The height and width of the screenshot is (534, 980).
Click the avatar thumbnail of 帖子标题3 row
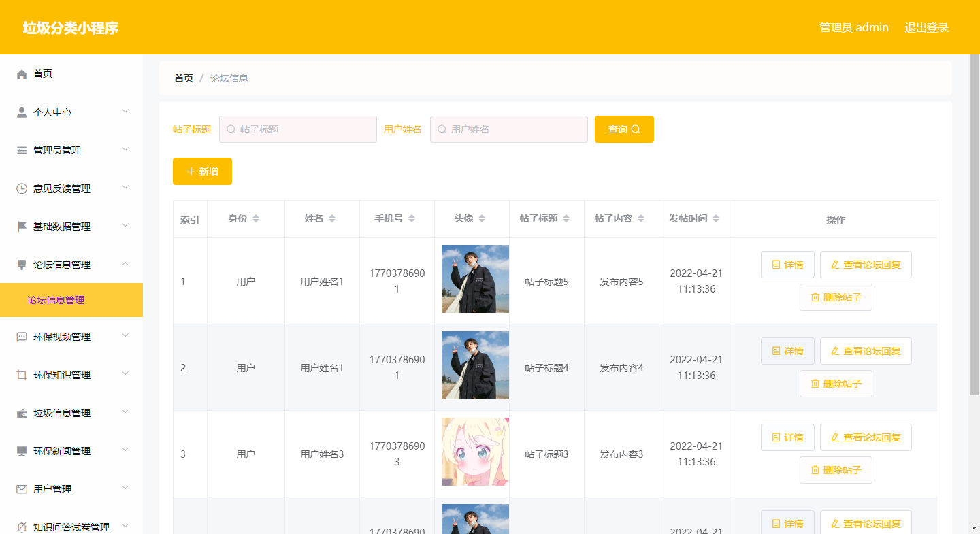click(474, 452)
